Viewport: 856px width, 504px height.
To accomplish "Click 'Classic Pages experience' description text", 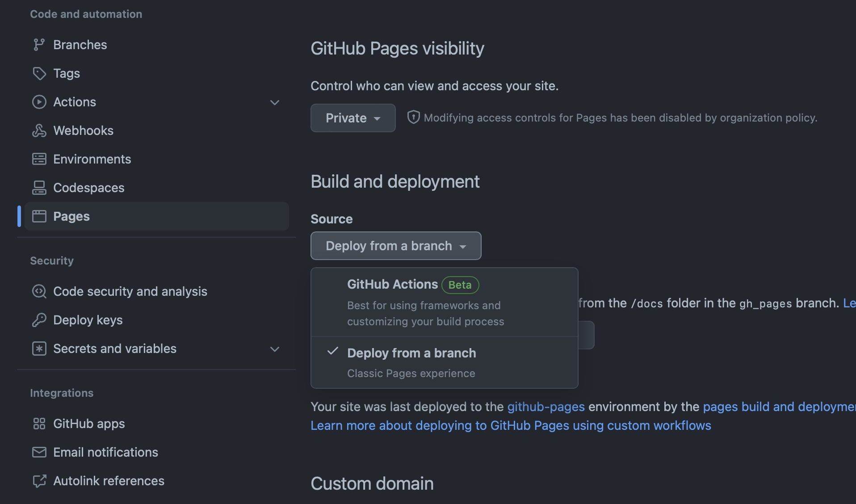I will coord(411,374).
